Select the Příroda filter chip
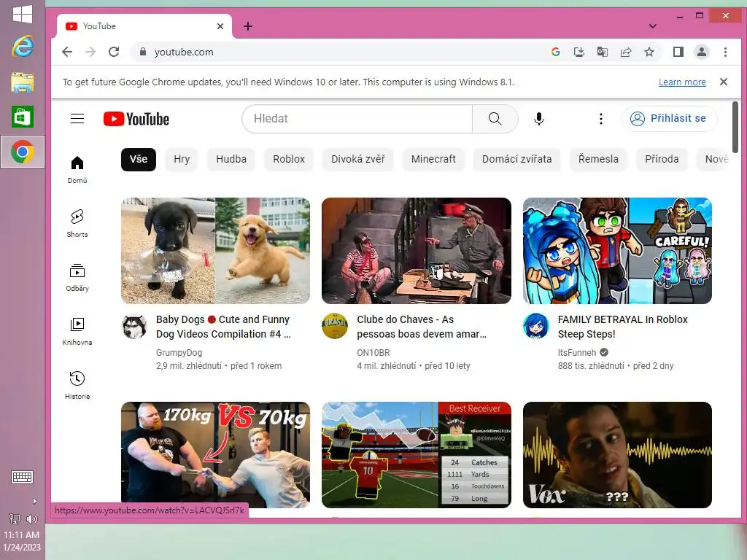This screenshot has height=560, width=747. pos(662,159)
